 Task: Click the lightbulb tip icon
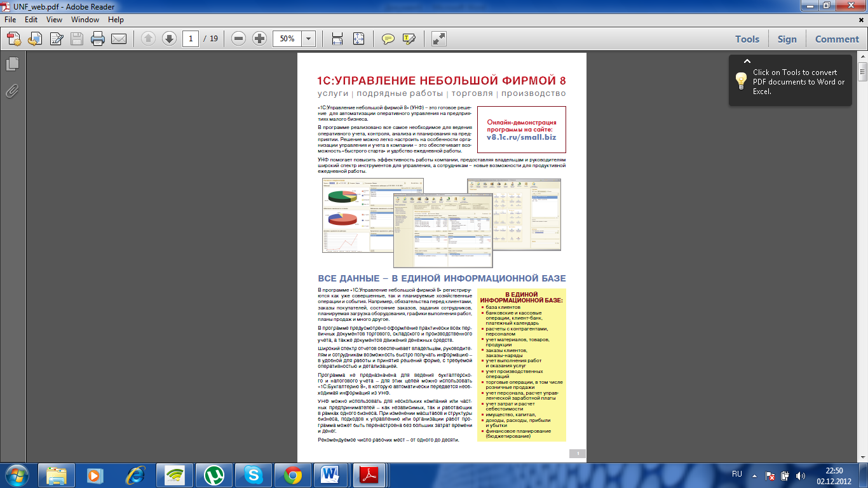(x=741, y=81)
